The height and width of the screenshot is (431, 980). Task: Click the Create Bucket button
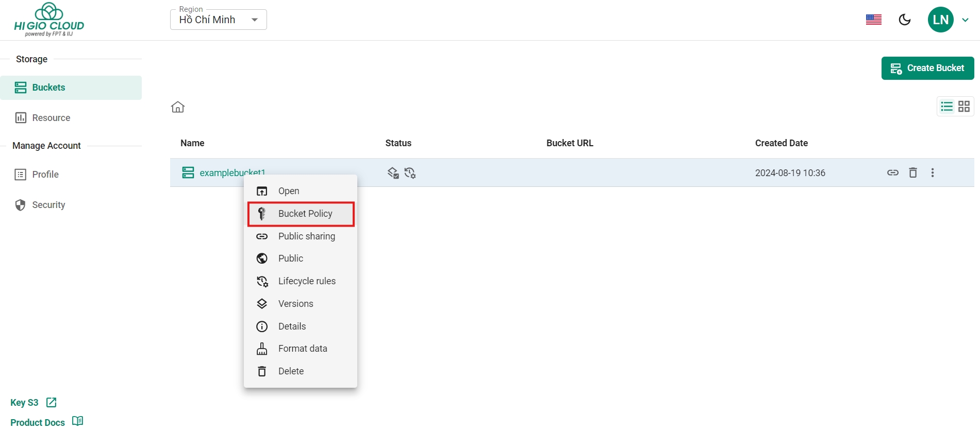(927, 68)
